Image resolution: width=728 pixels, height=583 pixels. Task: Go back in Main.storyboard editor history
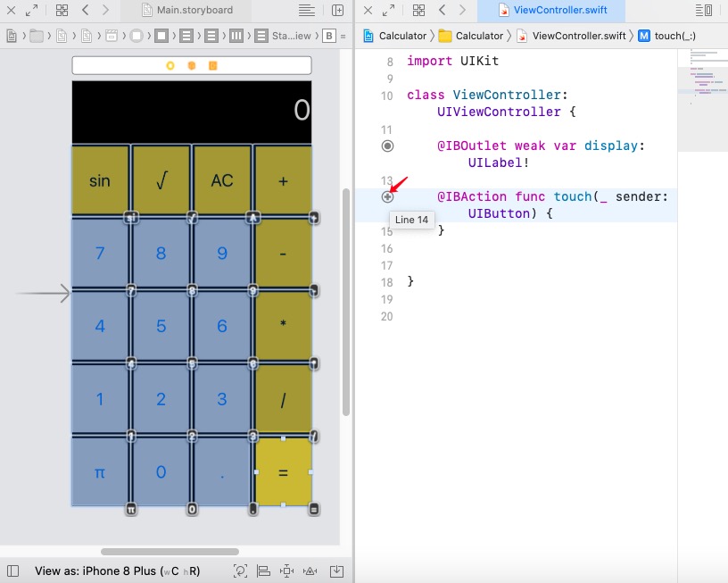pyautogui.click(x=86, y=10)
